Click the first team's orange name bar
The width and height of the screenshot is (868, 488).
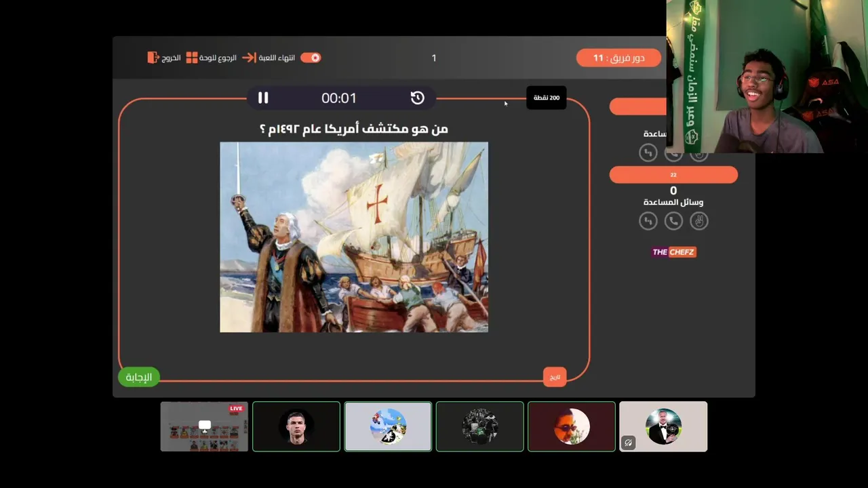point(638,106)
